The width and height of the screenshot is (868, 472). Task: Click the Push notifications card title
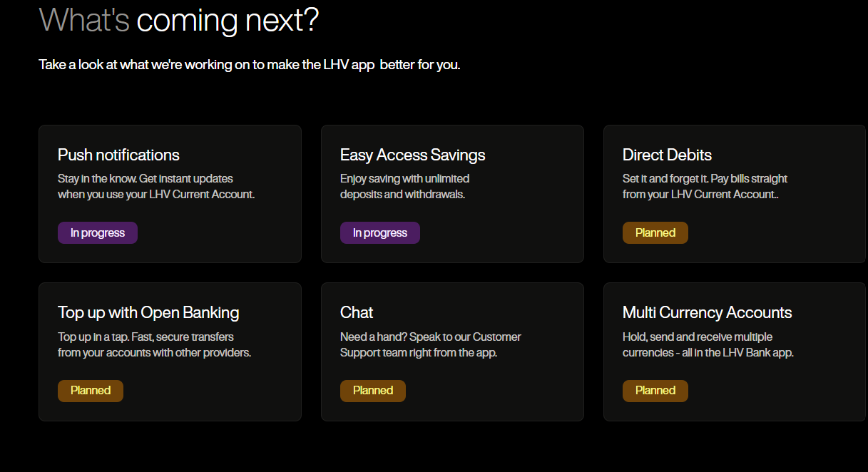point(118,155)
